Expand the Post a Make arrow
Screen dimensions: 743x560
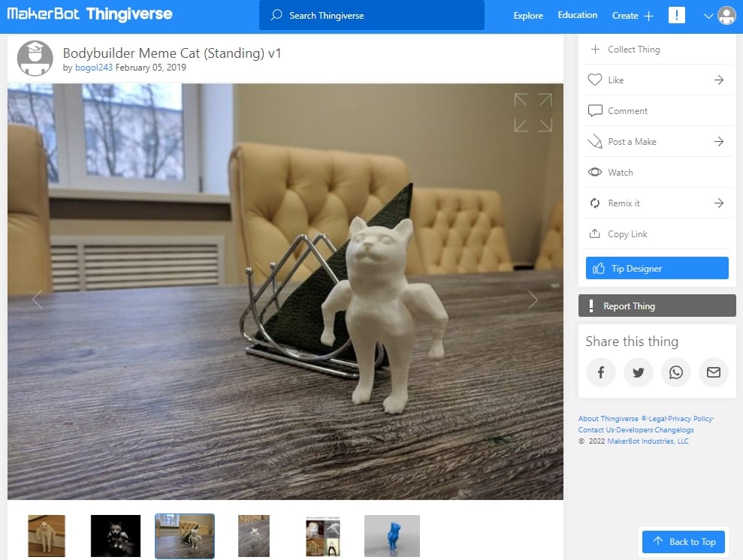[719, 142]
